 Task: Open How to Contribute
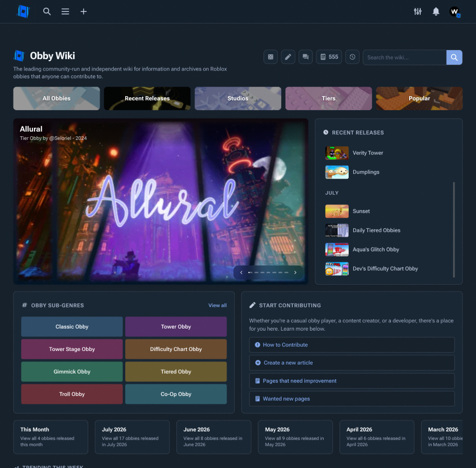352,345
